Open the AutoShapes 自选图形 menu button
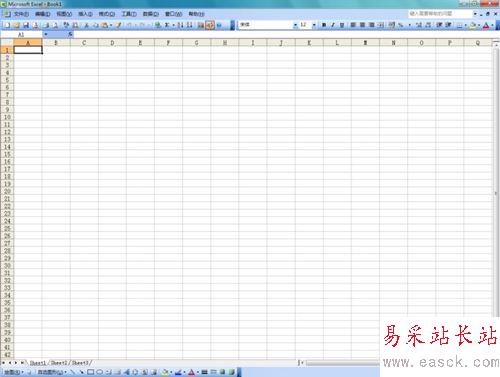Viewport: 500px width, 377px height. [x=52, y=372]
